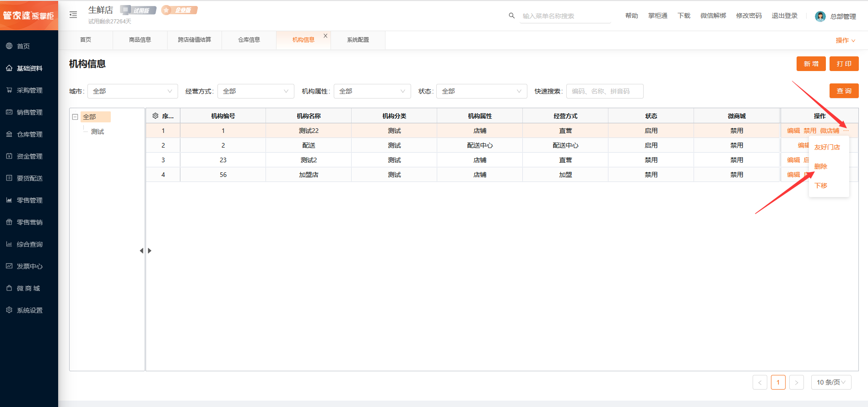868x407 pixels.
Task: Switch to the 商品信息 tab
Action: [140, 40]
